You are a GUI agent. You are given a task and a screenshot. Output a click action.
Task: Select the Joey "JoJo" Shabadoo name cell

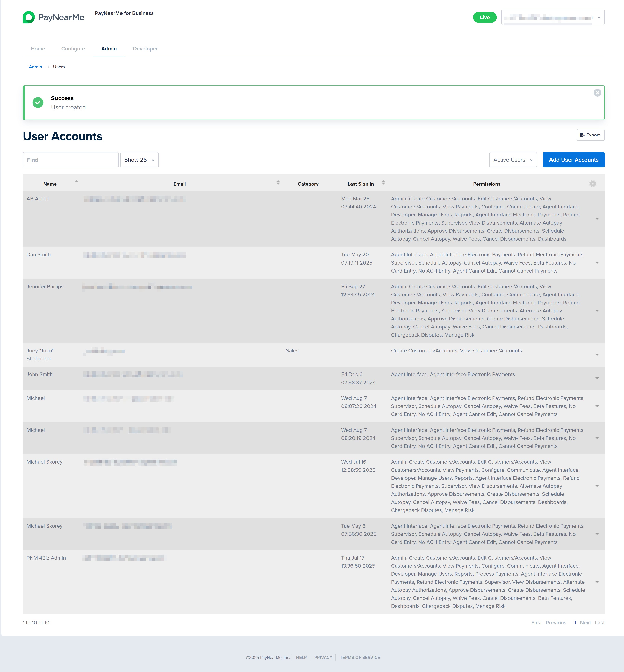tap(40, 355)
